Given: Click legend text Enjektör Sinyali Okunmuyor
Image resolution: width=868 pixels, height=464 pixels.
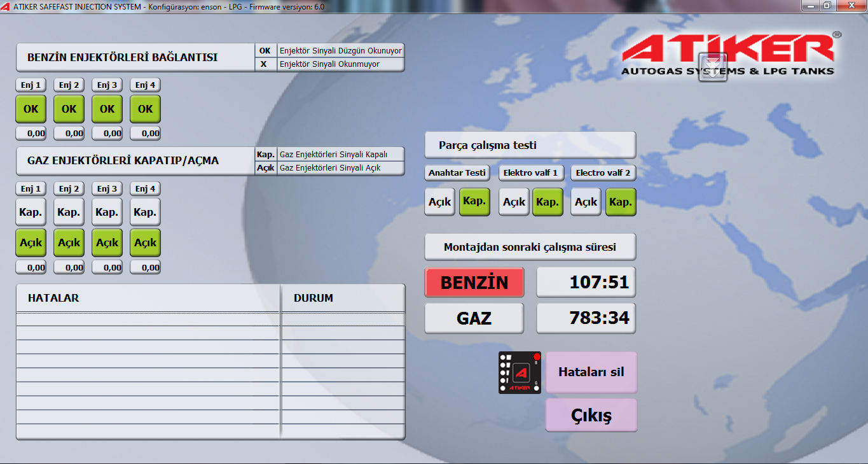Looking at the screenshot, I should click(329, 64).
